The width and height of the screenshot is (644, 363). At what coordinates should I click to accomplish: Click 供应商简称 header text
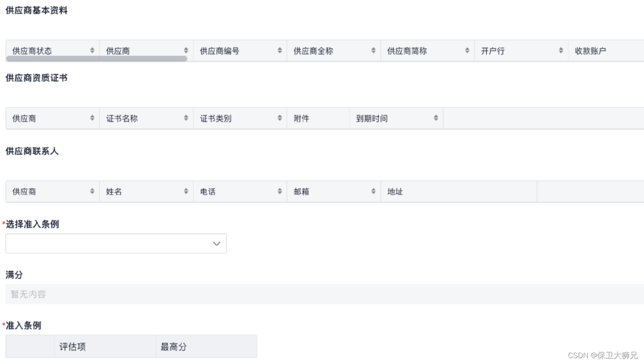coord(407,51)
